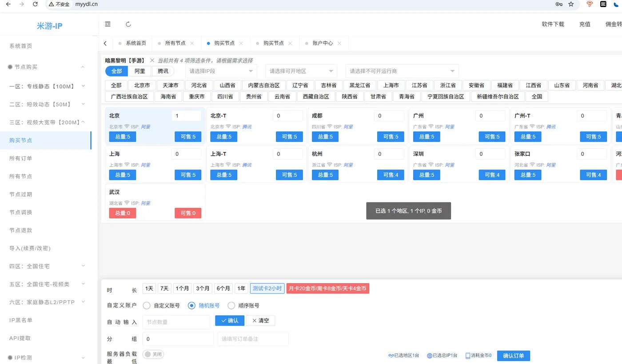Open the 请选择不可开运行商 dropdown

pyautogui.click(x=402, y=71)
